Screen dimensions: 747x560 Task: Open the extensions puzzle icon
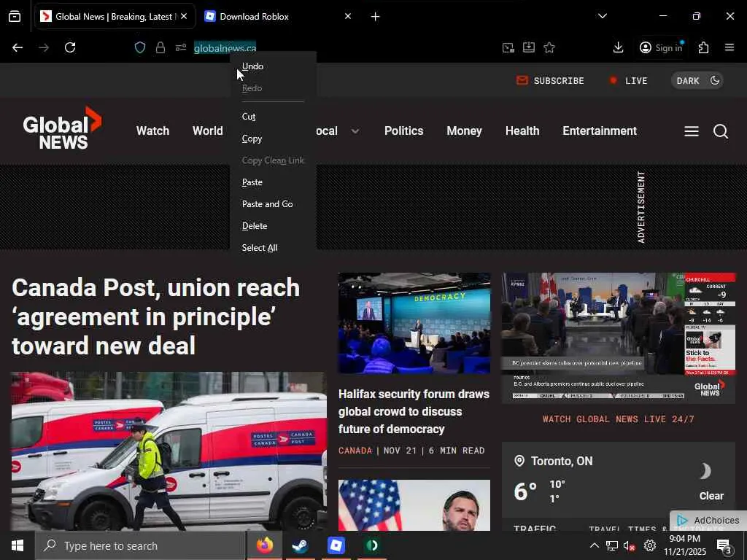[x=704, y=47]
